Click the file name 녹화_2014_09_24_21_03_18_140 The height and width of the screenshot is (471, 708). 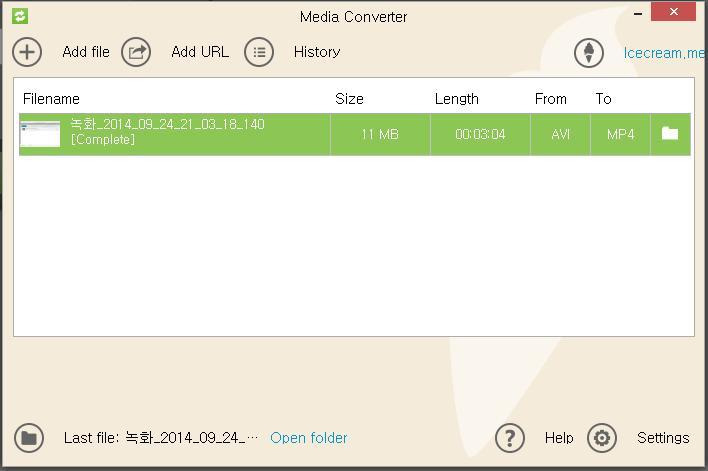click(x=168, y=124)
